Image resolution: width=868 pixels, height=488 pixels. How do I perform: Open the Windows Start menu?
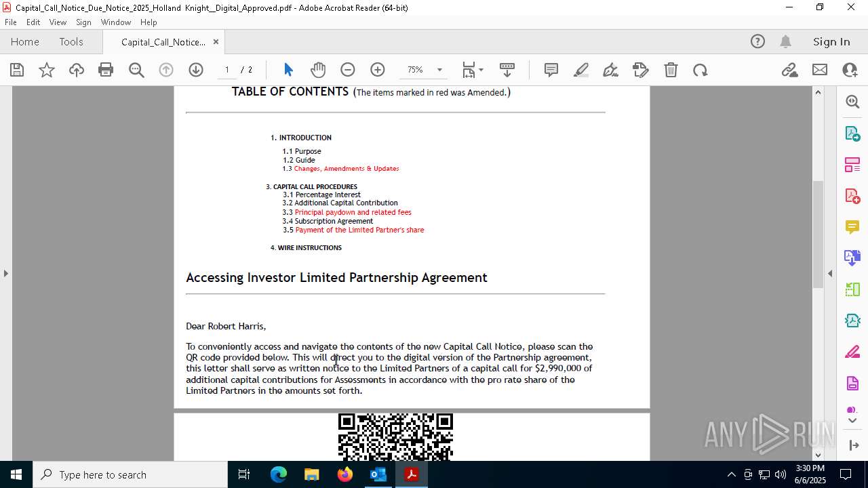click(16, 474)
